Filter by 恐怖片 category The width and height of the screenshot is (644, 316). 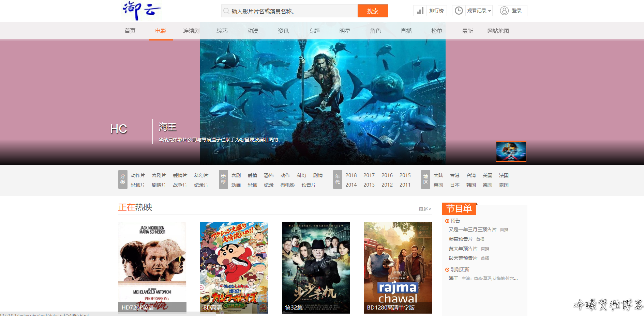[138, 185]
